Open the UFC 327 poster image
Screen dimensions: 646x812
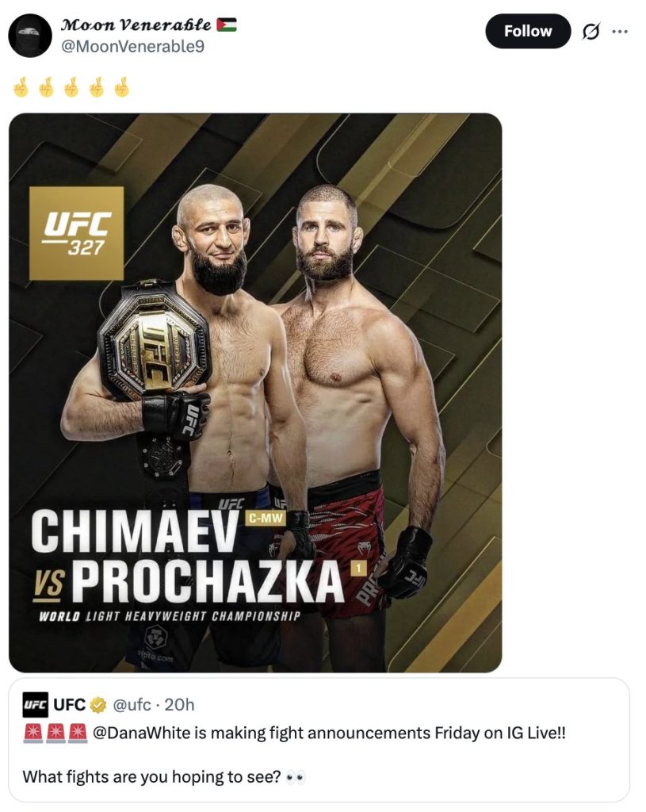(255, 393)
